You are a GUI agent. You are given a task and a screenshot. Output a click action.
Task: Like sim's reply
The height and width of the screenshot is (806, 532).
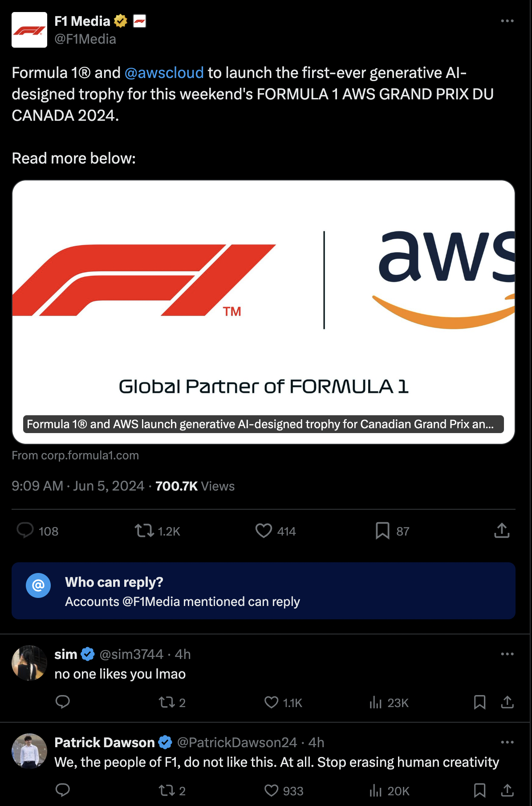pyautogui.click(x=271, y=702)
